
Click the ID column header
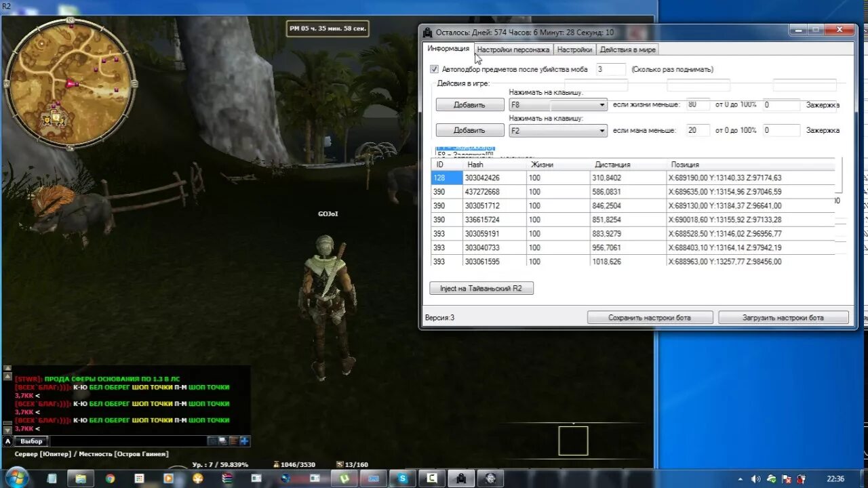tap(447, 165)
